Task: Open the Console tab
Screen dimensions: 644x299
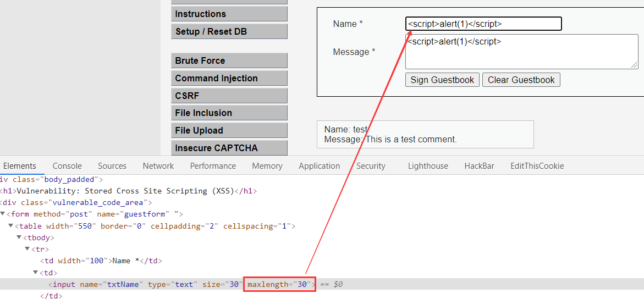Action: pos(67,166)
